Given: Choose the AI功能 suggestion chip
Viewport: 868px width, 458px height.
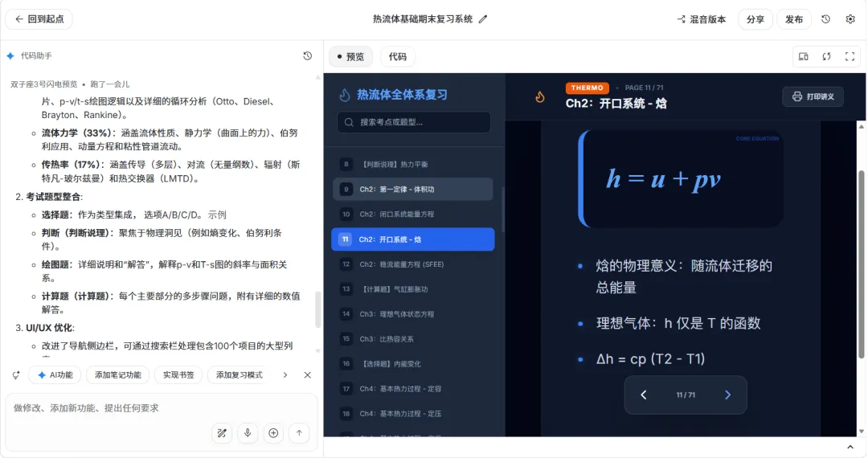Looking at the screenshot, I should click(x=55, y=375).
